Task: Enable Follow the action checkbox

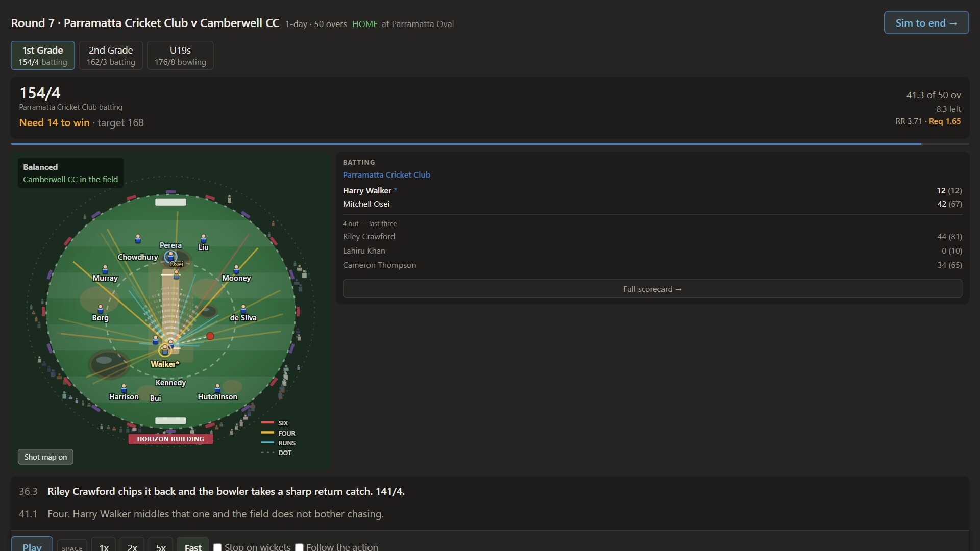Action: point(299,547)
